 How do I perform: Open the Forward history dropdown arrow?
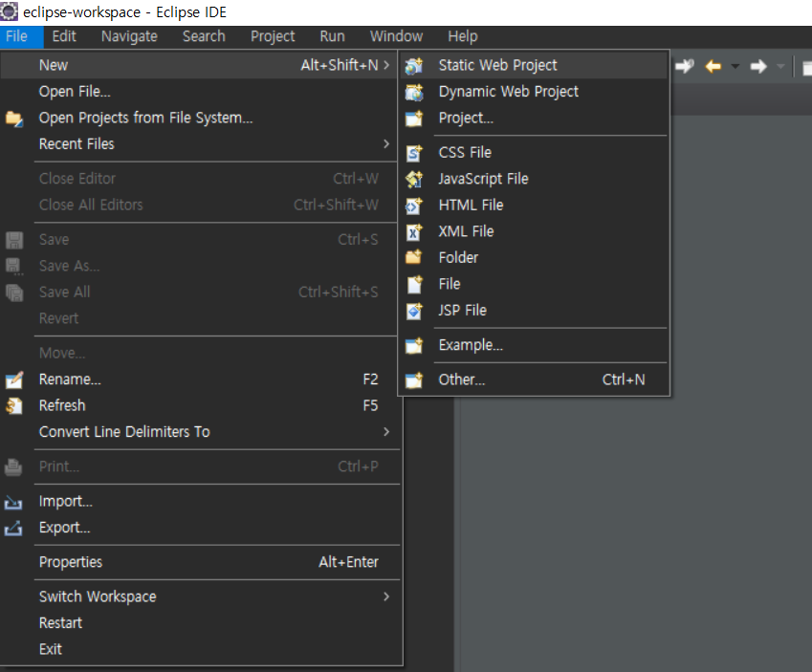tap(780, 66)
